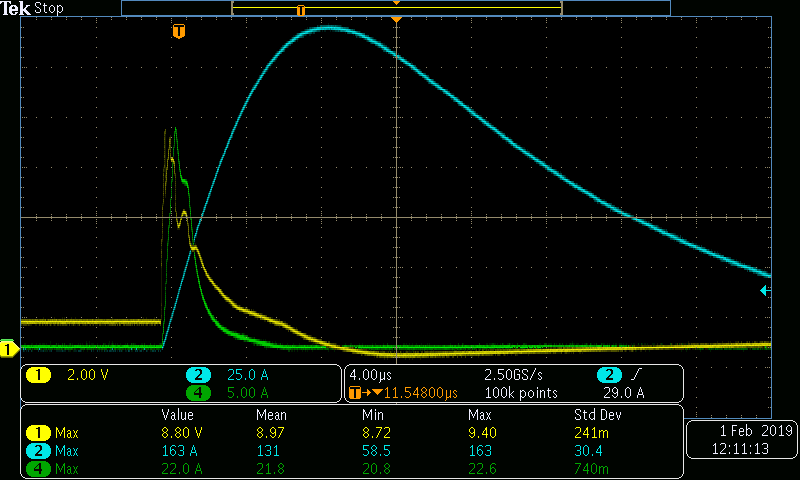Click the 30.4 standard deviation value
Image resolution: width=800 pixels, height=480 pixels.
tap(588, 451)
